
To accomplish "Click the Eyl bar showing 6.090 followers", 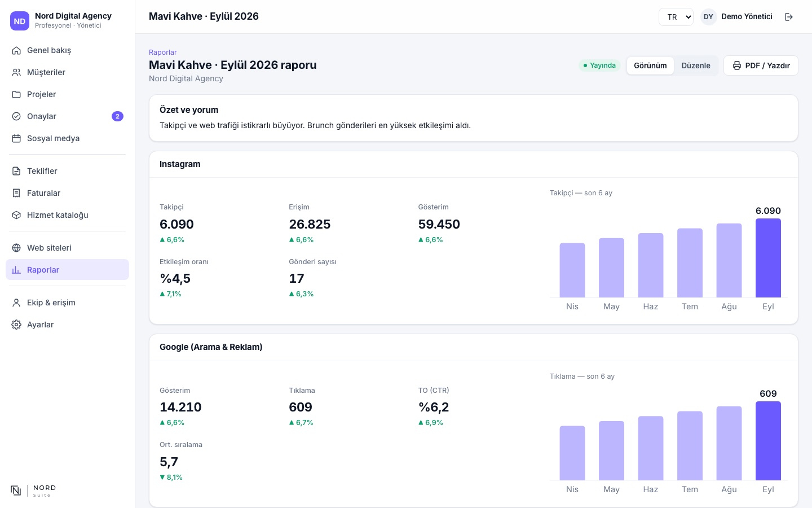I will (x=768, y=258).
